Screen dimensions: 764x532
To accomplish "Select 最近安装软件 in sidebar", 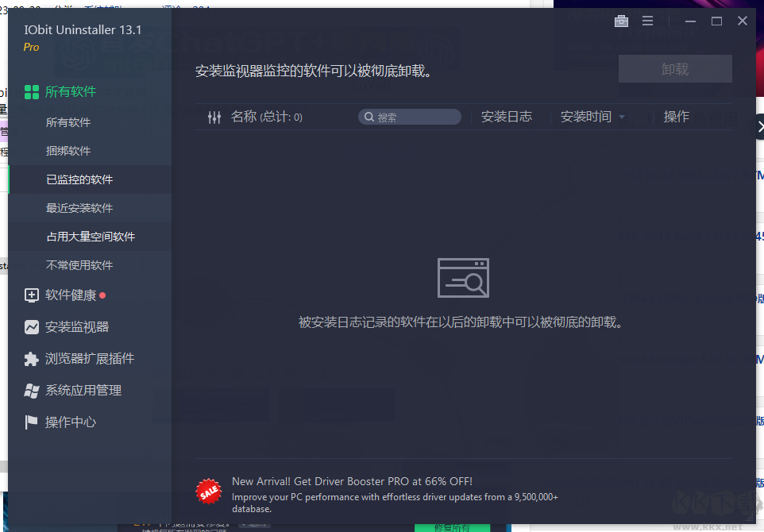I will click(x=79, y=208).
